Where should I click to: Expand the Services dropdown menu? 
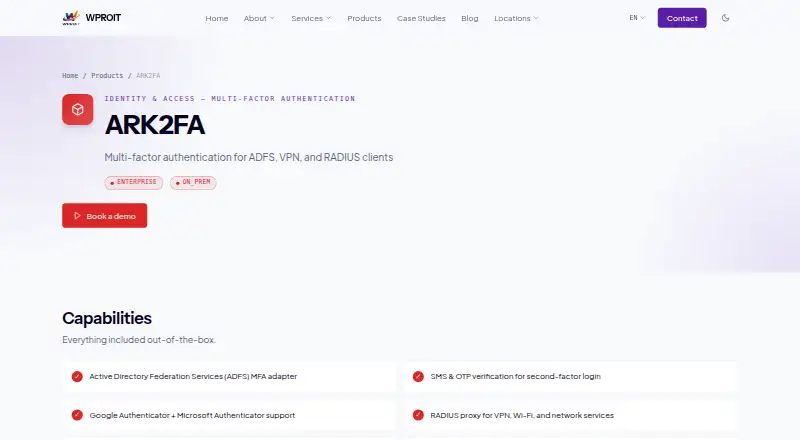coord(311,18)
